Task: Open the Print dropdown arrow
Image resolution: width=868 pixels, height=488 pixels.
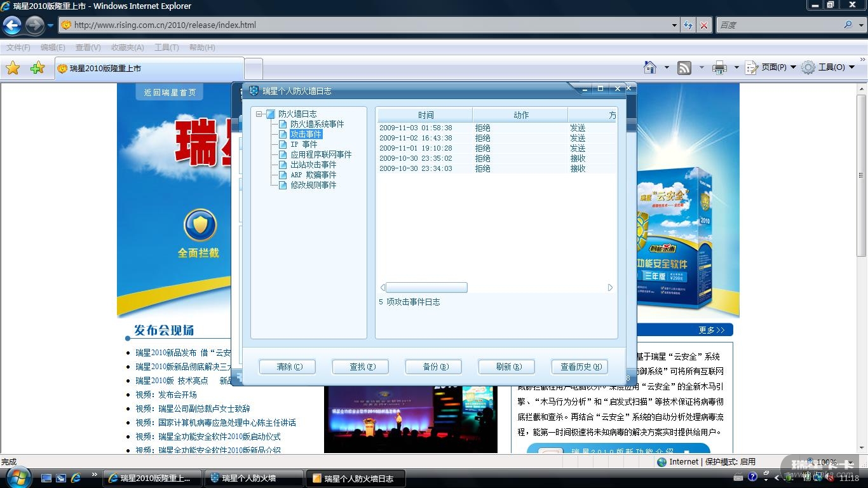Action: [x=736, y=67]
